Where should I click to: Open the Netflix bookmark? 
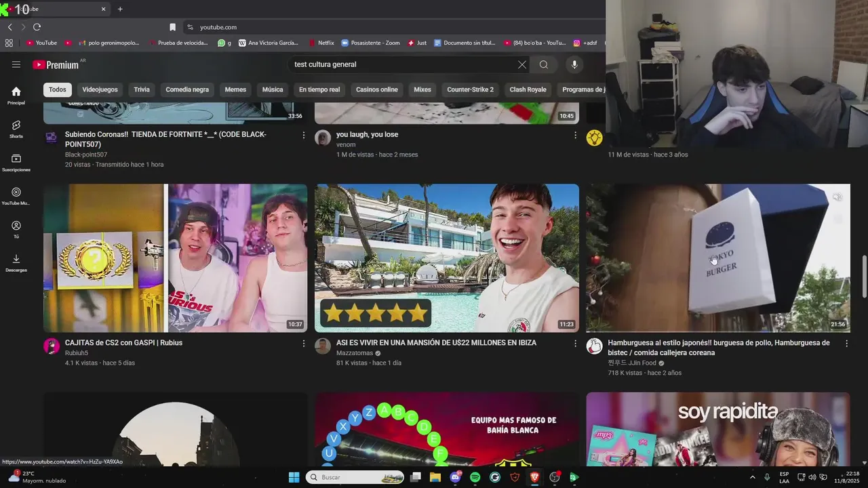click(x=321, y=43)
